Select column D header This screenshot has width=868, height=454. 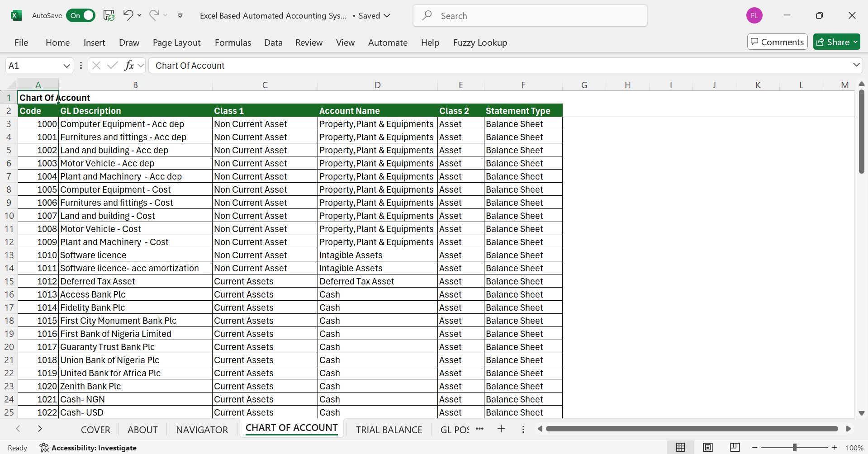378,85
